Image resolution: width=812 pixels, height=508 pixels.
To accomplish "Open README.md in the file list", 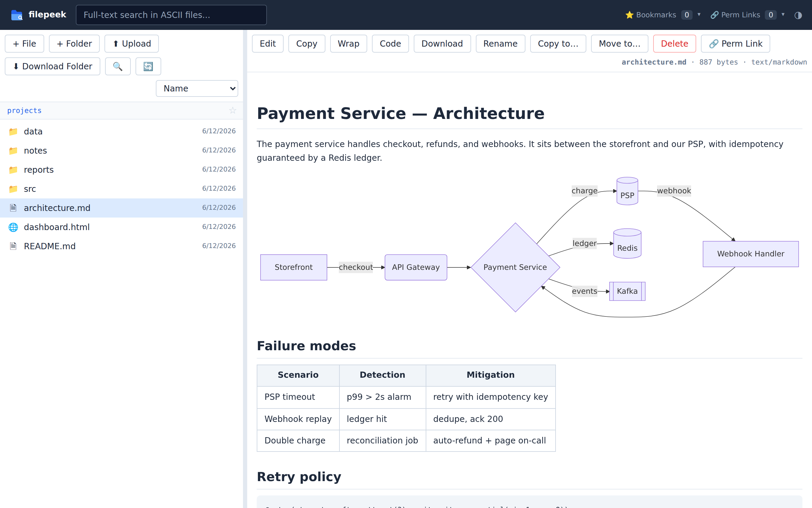I will click(122, 246).
